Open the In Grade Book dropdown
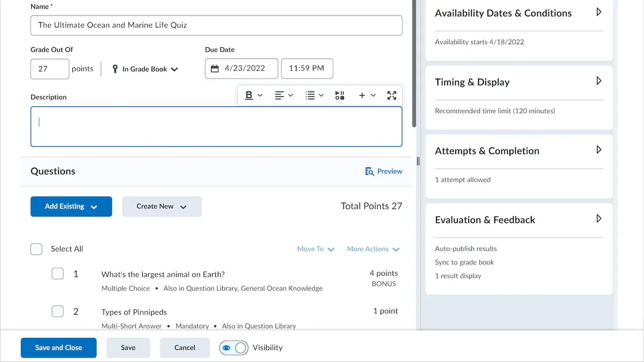Image resolution: width=644 pixels, height=362 pixels. [145, 69]
